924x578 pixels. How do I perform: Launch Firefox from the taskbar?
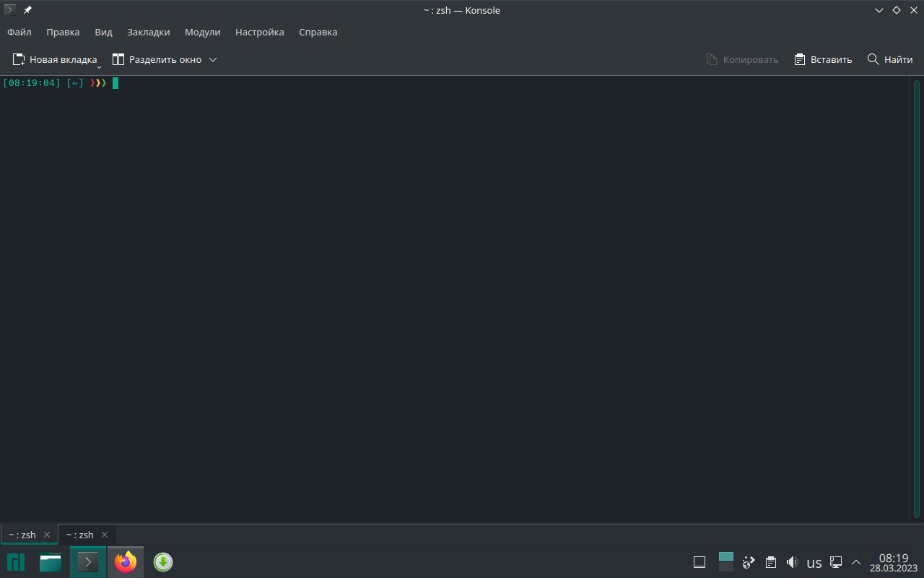click(x=126, y=562)
